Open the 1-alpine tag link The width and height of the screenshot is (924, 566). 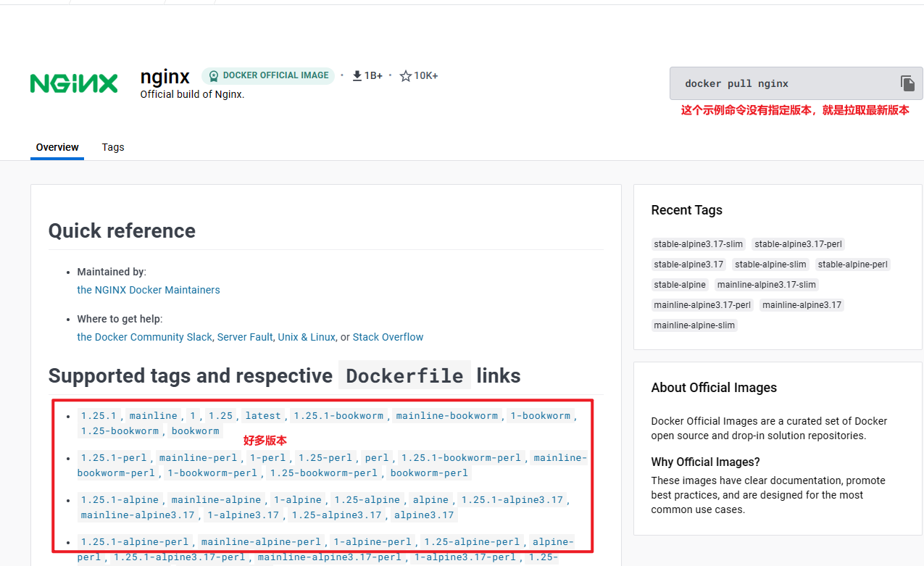coord(298,500)
